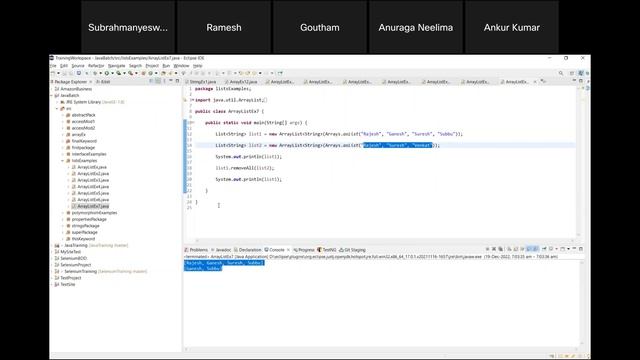The height and width of the screenshot is (360, 640).
Task: Open the Edit menu
Action: pos(64,66)
